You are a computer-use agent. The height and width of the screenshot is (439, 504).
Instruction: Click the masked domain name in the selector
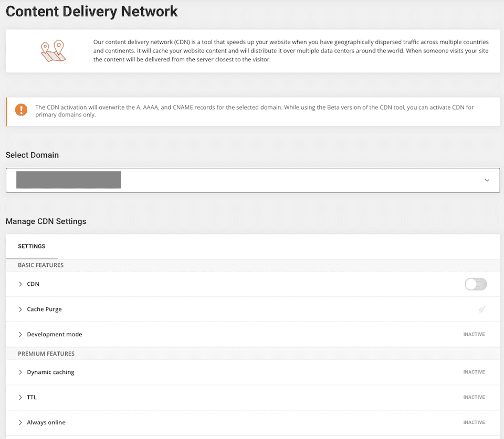tap(68, 179)
